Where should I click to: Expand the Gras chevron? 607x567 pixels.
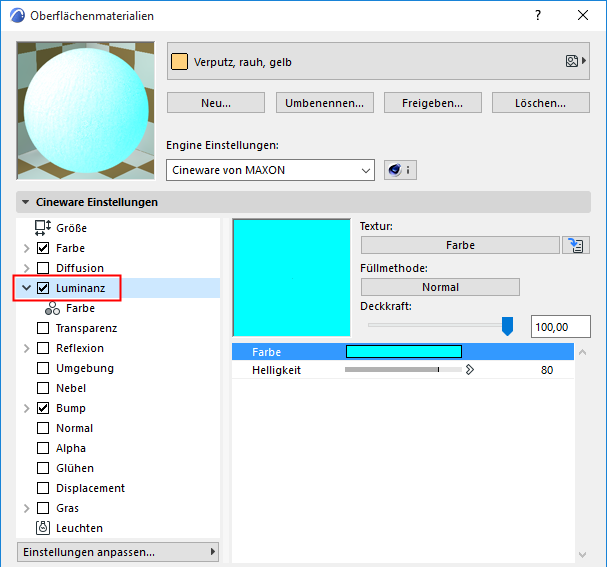[26, 508]
